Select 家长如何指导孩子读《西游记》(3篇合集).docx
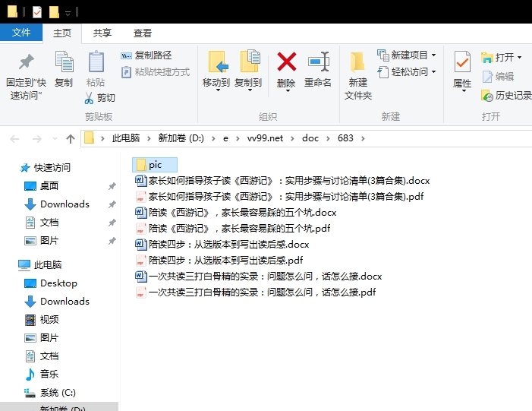Viewport: 532px width, 411px height. 282,181
